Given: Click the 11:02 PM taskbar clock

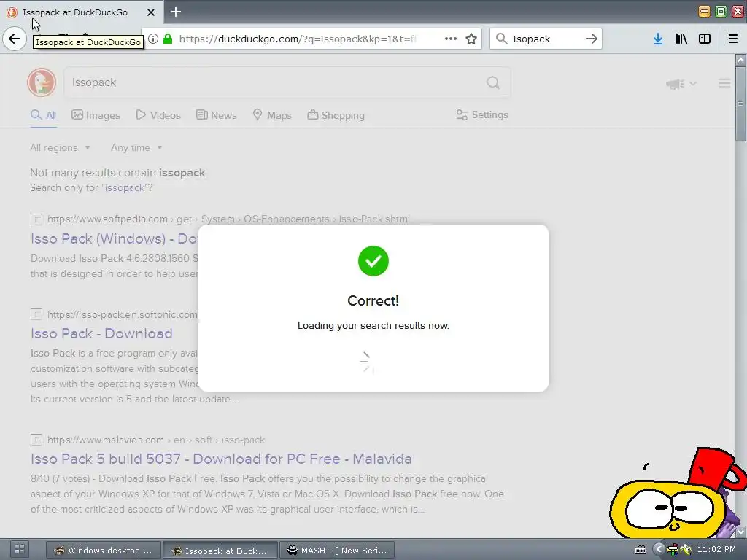Looking at the screenshot, I should coord(716,549).
